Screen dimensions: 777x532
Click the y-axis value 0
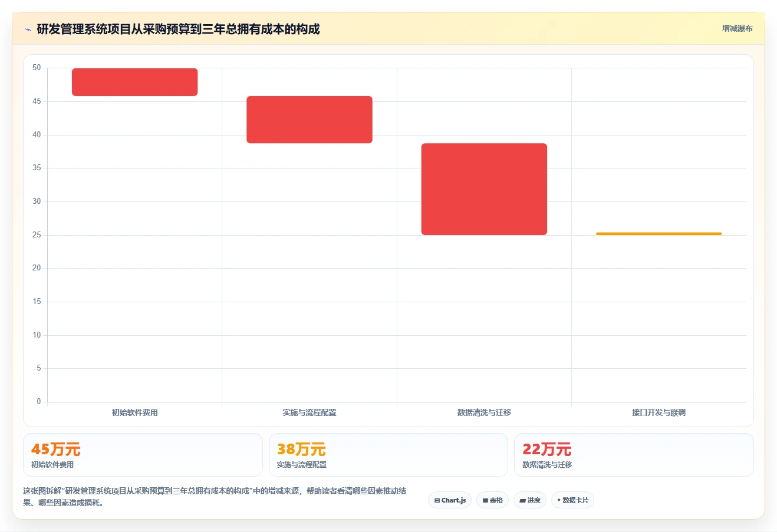point(39,402)
